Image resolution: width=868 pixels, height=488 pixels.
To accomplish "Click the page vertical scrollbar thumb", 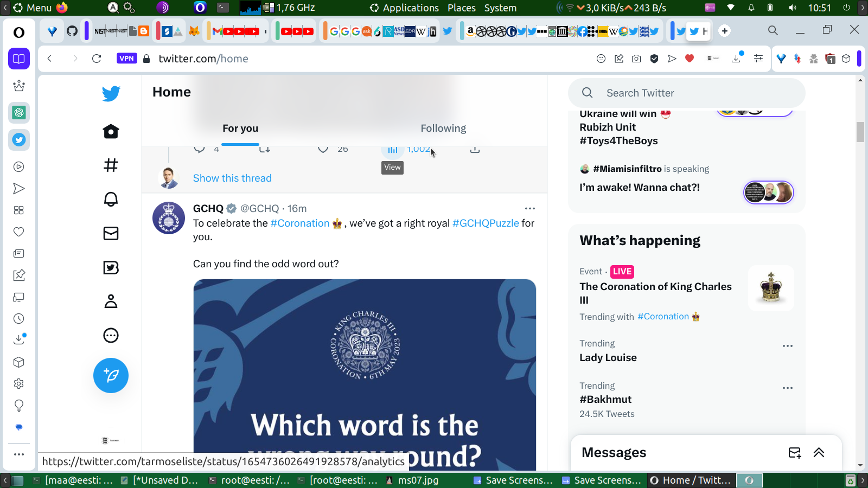I will (x=860, y=132).
